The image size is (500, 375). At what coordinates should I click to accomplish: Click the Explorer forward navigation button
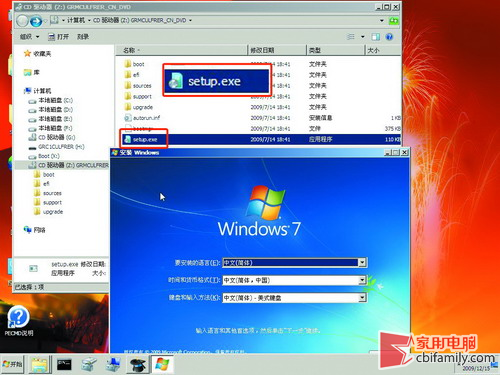[36, 21]
